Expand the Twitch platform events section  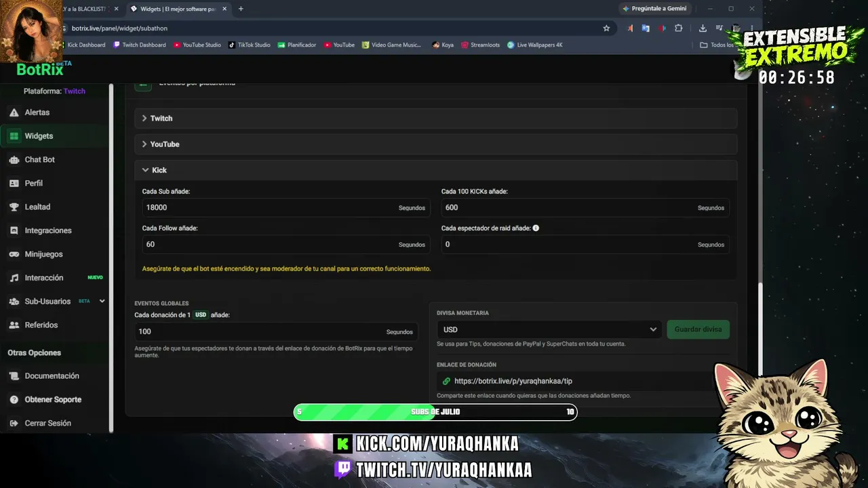[x=435, y=119]
